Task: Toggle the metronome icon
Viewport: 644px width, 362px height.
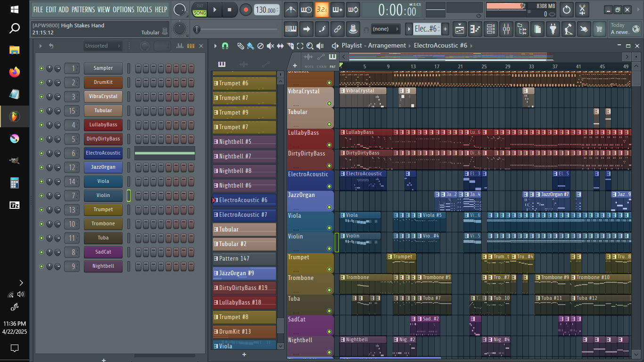Action: (x=291, y=9)
